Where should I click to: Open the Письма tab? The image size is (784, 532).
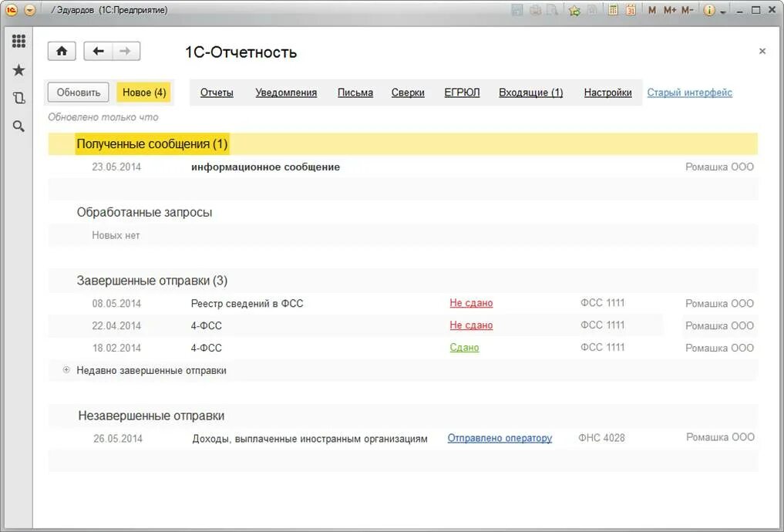(355, 93)
